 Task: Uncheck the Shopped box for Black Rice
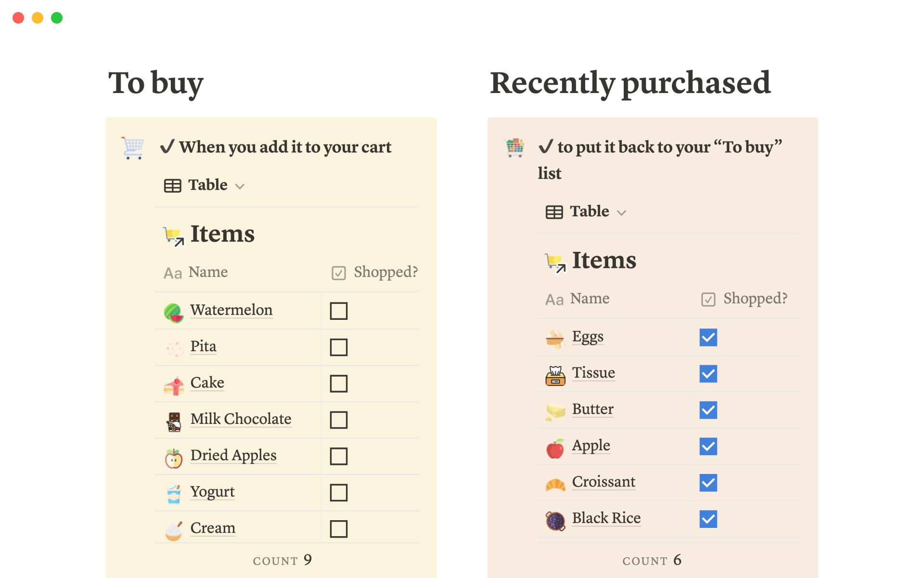tap(708, 519)
